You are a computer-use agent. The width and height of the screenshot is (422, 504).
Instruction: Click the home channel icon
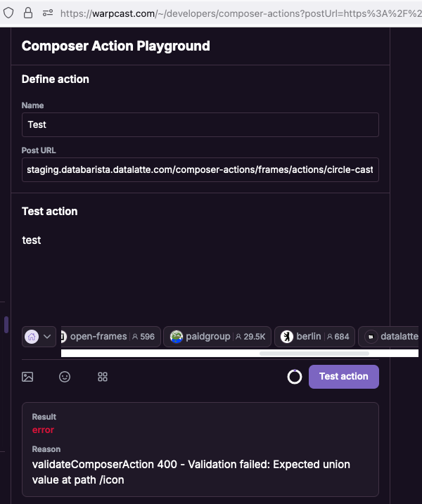coord(32,337)
